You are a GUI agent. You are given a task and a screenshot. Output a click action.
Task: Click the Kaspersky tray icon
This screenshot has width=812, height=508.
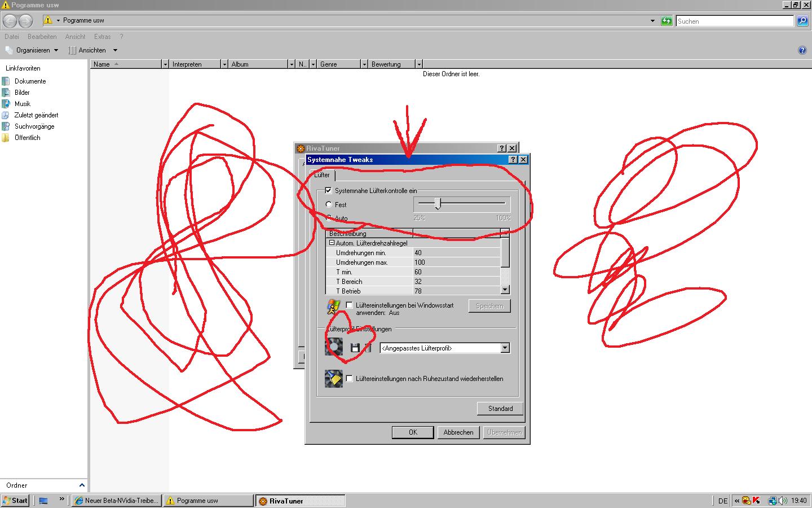pyautogui.click(x=756, y=501)
